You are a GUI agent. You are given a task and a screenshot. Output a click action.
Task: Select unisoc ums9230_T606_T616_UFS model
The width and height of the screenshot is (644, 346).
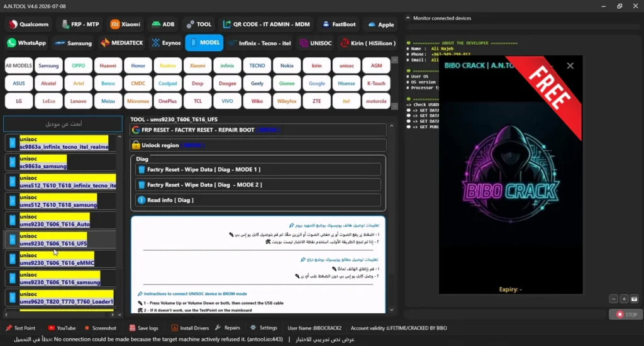point(61,240)
